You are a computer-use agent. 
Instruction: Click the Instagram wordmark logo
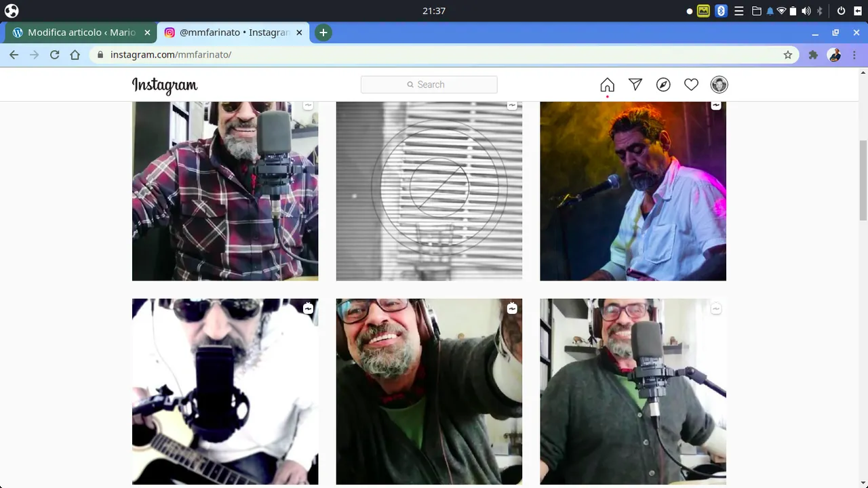165,85
